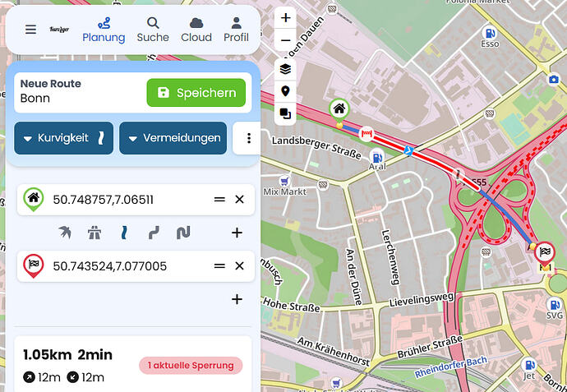Add intermediate waypoint after start
Screen dimensions: 567x392
pyautogui.click(x=237, y=233)
